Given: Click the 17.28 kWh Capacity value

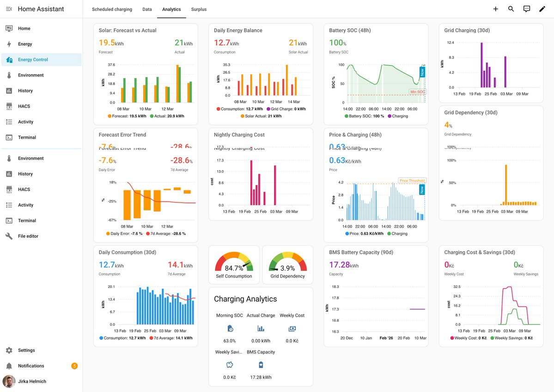Looking at the screenshot, I should 344,265.
